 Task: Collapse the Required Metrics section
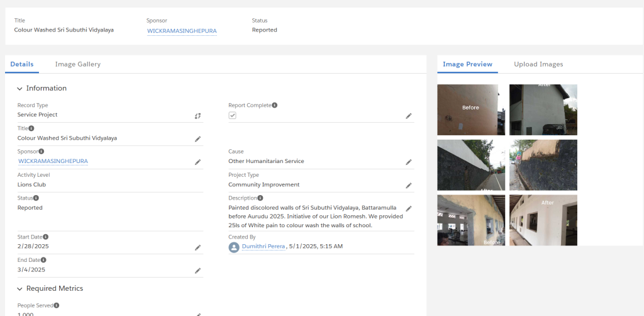pyautogui.click(x=19, y=289)
